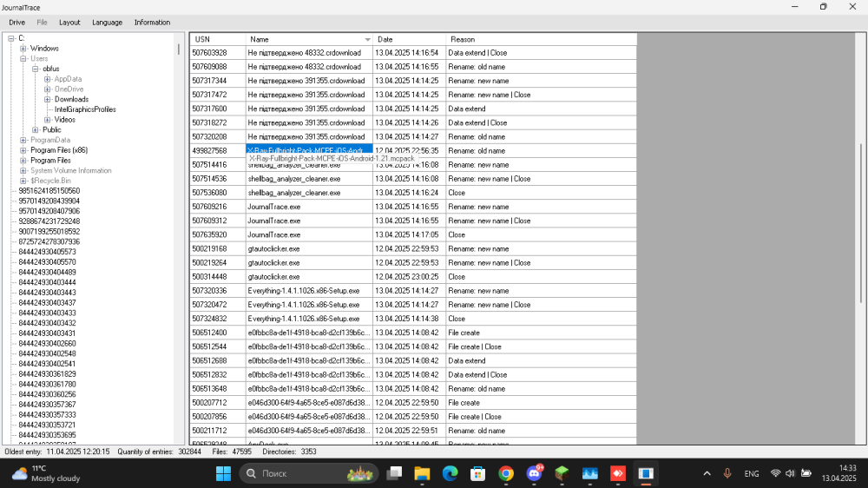This screenshot has width=868, height=488.
Task: Expand the Program Files (x86) node
Action: (x=23, y=150)
